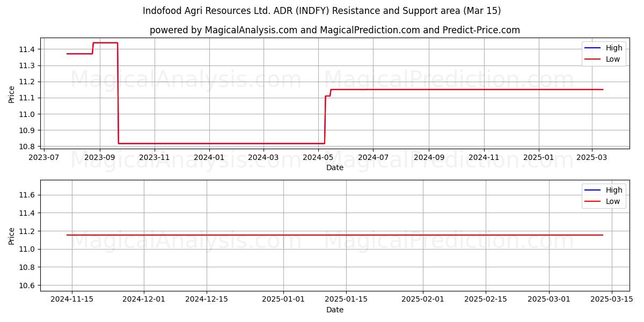
Task: Click the 11.2 y-axis value in bottom chart
Action: coord(27,231)
